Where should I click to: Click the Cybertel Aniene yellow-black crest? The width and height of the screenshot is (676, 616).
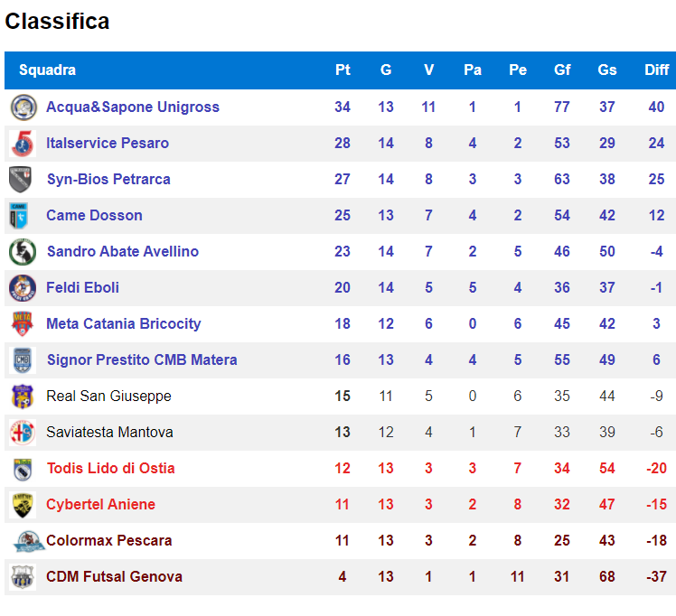click(23, 505)
